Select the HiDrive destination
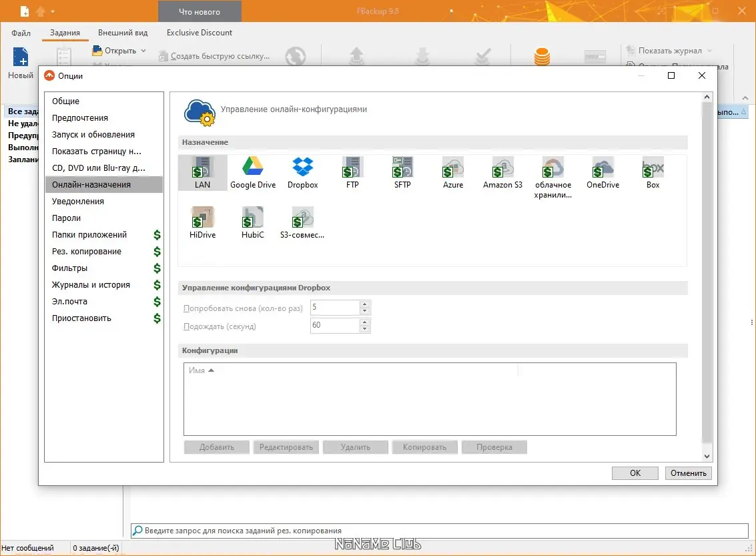This screenshot has width=756, height=556. click(202, 223)
